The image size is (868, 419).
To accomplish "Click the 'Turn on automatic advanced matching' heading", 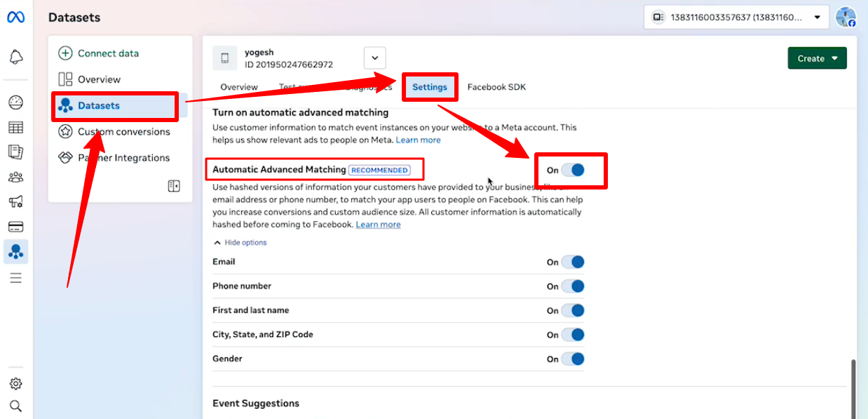I will tap(300, 112).
